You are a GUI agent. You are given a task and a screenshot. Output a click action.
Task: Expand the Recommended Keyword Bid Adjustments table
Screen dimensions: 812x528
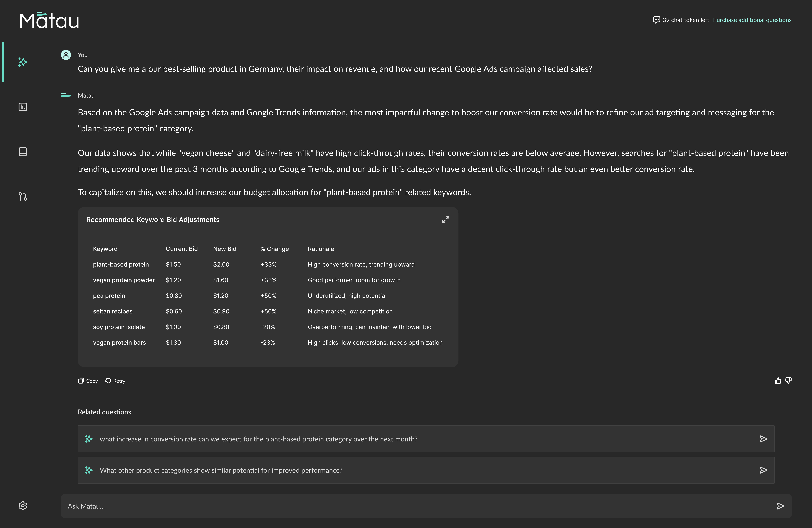coord(446,220)
